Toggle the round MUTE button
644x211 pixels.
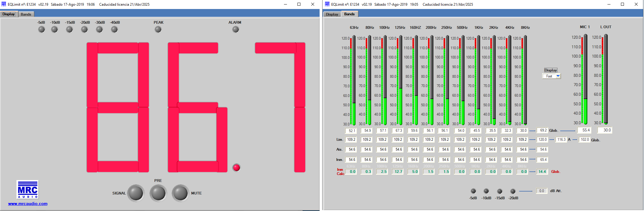point(180,193)
